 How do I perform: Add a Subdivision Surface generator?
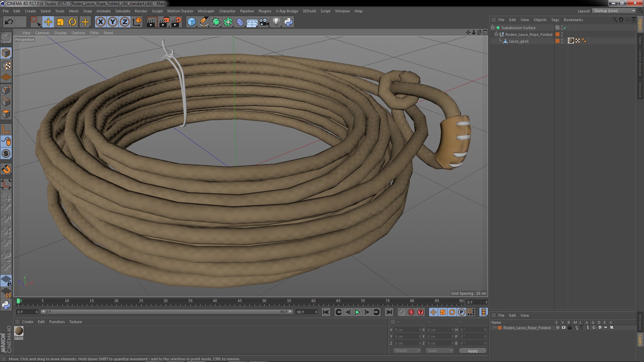click(x=216, y=22)
